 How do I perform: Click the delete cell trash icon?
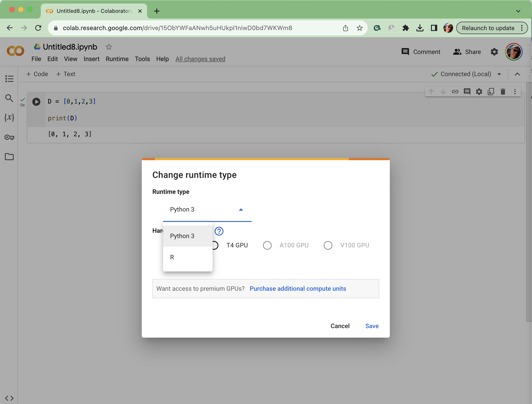point(503,92)
